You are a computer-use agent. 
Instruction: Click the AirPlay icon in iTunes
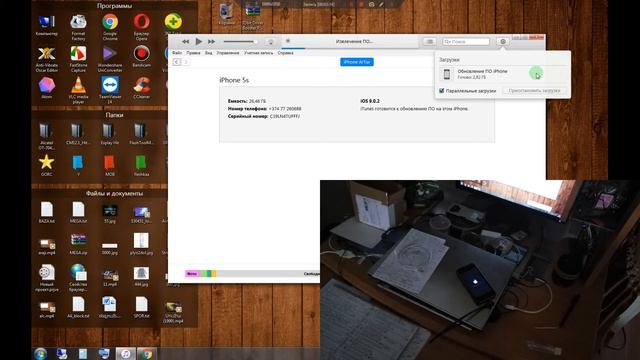coord(270,42)
